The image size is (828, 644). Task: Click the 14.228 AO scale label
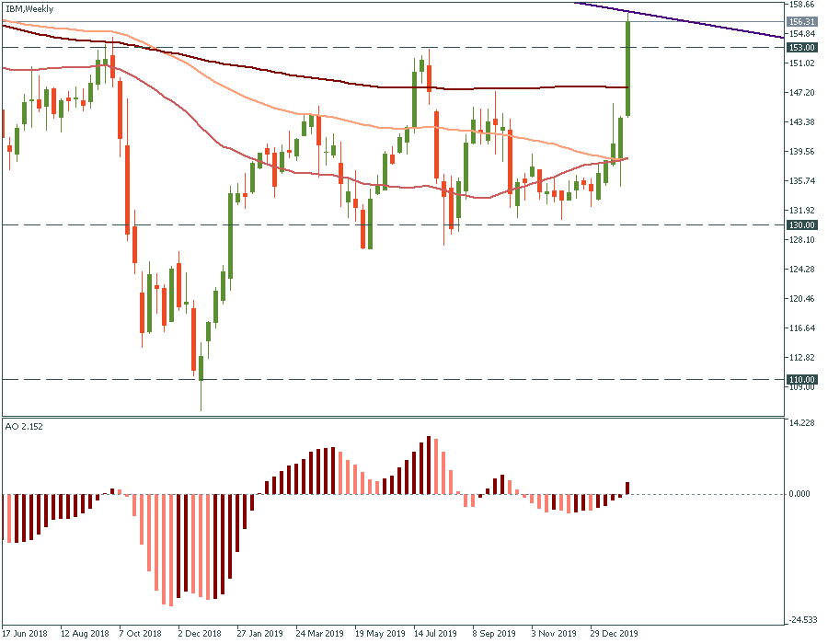(802, 422)
